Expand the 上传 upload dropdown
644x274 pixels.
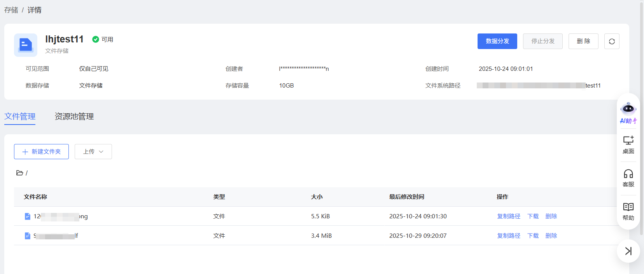click(x=93, y=152)
